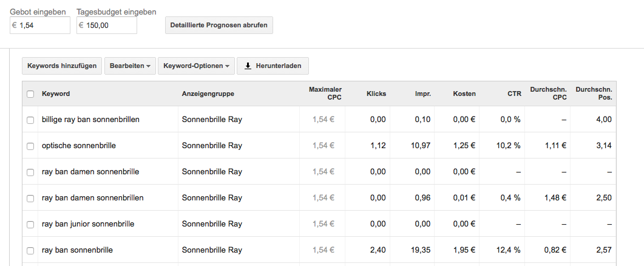Sort by the Maximaler CPC column header
Screen dimensions: 644x266
click(x=325, y=94)
